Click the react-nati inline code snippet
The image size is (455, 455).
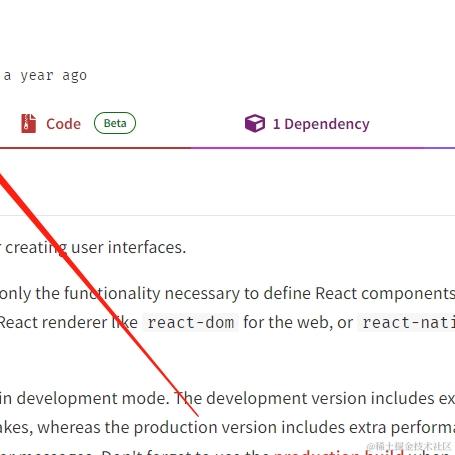tap(408, 323)
